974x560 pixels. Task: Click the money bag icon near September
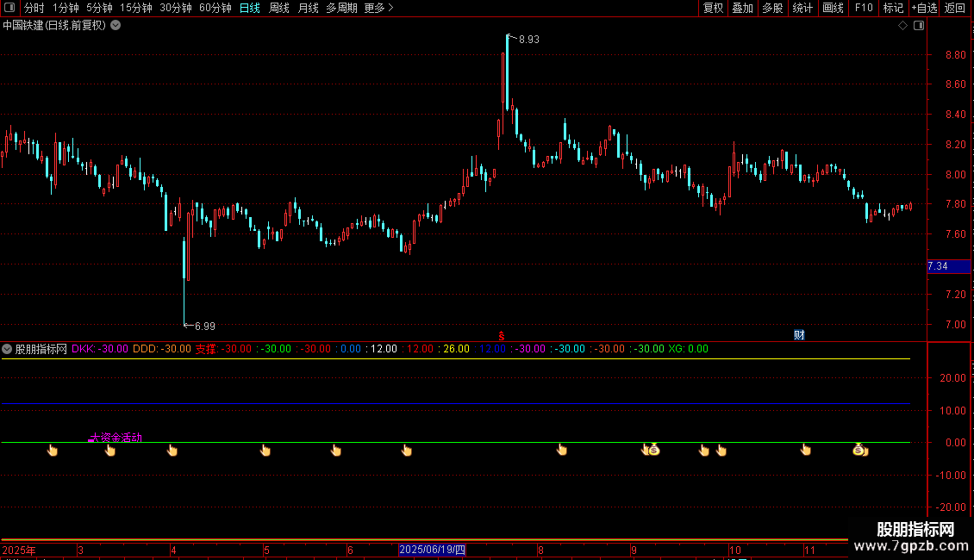coord(654,450)
